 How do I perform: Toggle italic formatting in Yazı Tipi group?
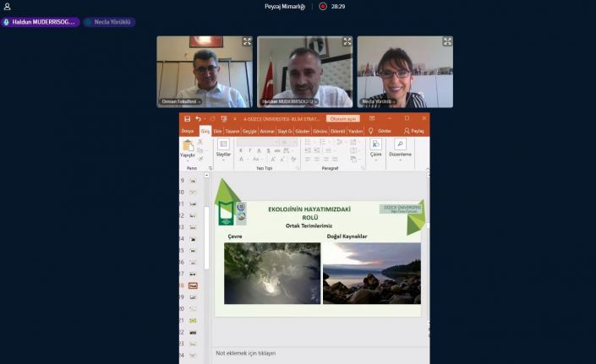249,150
